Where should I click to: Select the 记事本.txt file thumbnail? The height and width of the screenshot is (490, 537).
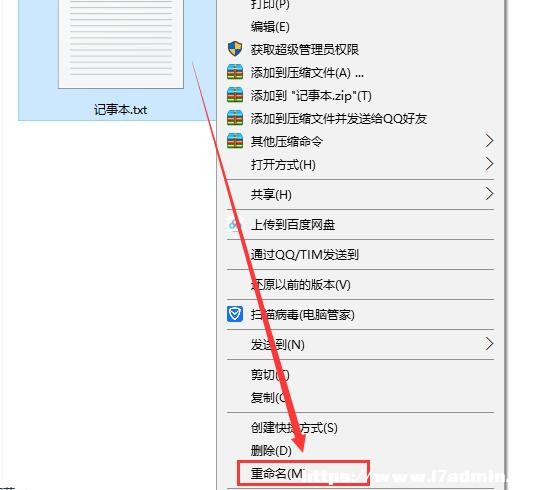121,44
